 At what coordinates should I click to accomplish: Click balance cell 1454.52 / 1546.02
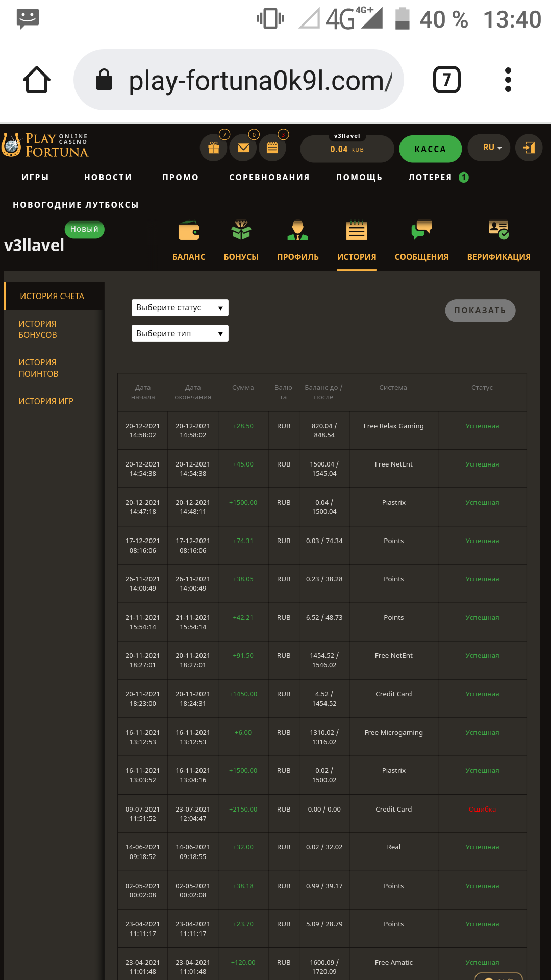click(x=324, y=660)
